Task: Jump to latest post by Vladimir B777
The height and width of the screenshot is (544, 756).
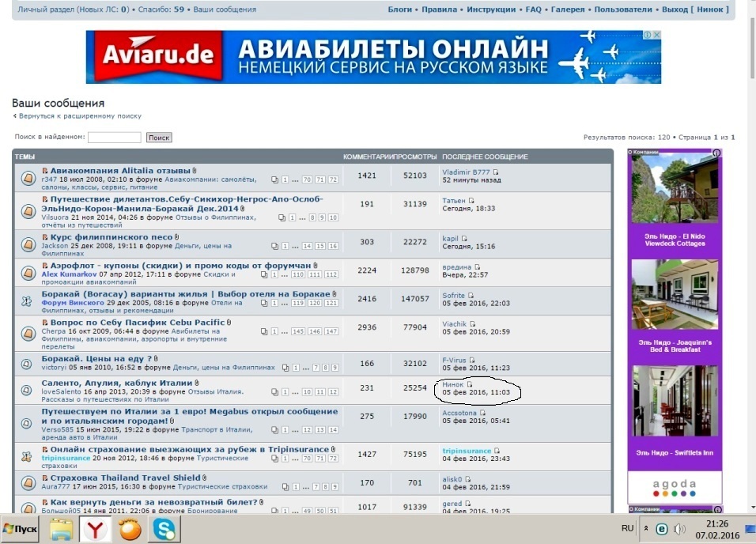Action: click(496, 172)
